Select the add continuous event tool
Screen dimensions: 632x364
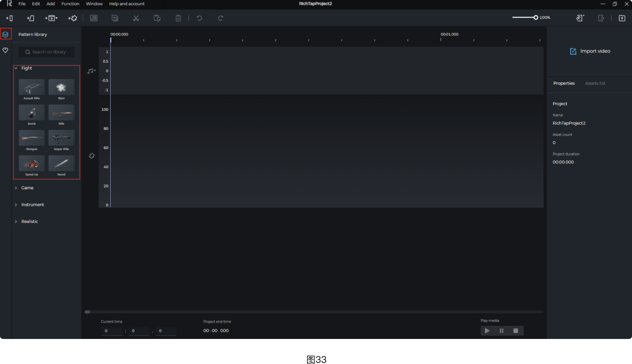click(x=30, y=18)
